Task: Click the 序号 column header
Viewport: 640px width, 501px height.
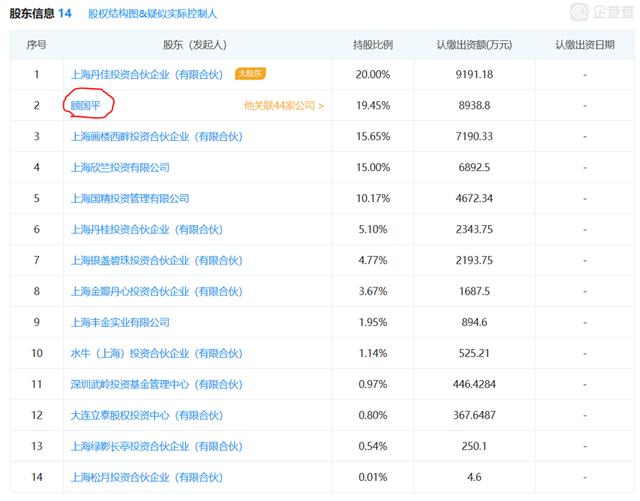Action: (x=37, y=45)
